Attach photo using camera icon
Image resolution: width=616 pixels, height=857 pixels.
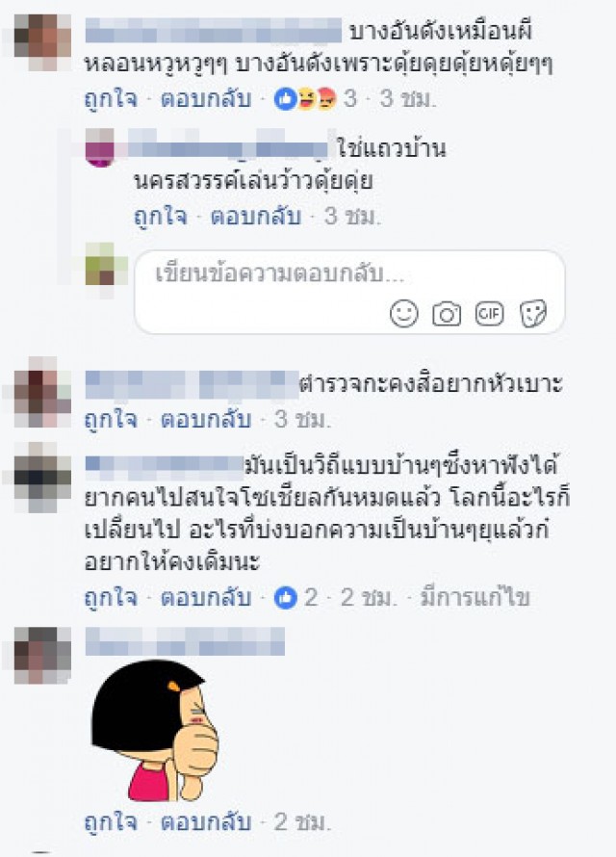(447, 314)
